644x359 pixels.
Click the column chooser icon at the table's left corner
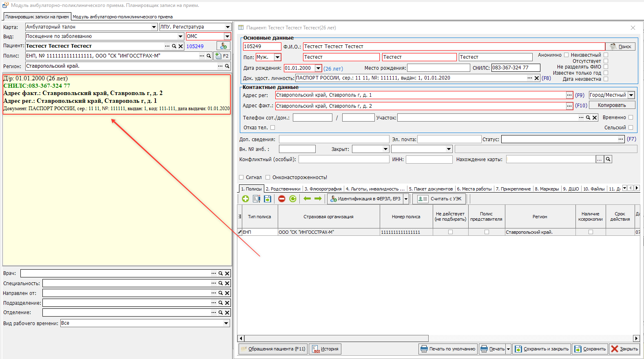click(x=240, y=217)
